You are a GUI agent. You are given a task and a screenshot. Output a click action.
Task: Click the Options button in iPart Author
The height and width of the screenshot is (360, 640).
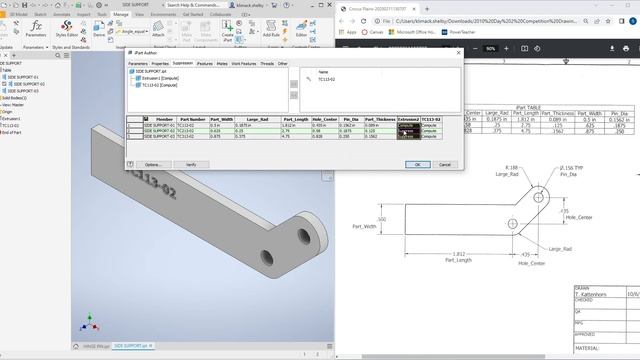(153, 164)
